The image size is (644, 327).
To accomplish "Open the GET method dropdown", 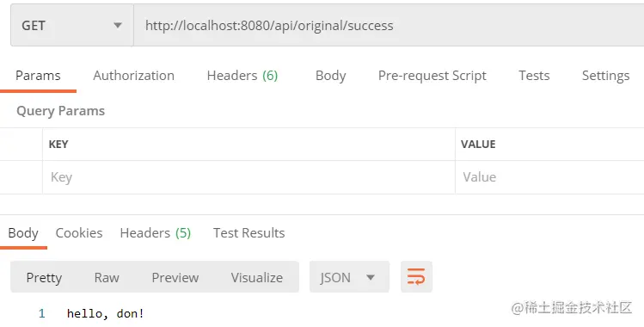I will [x=72, y=26].
